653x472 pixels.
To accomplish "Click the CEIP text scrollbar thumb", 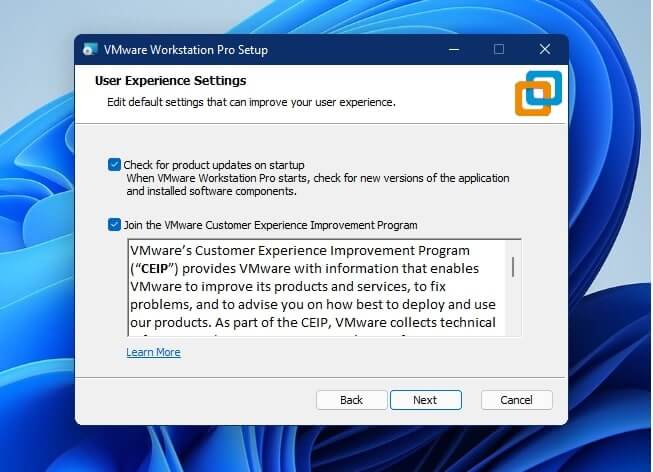I will tap(513, 267).
